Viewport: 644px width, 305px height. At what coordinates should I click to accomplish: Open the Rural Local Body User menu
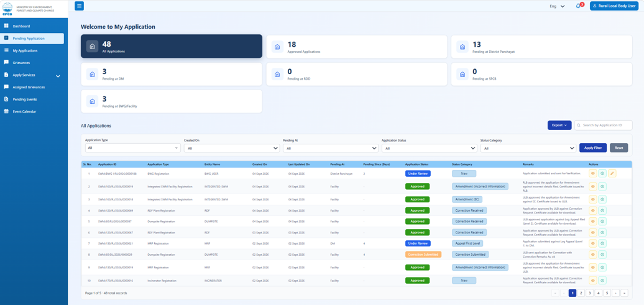tap(614, 6)
